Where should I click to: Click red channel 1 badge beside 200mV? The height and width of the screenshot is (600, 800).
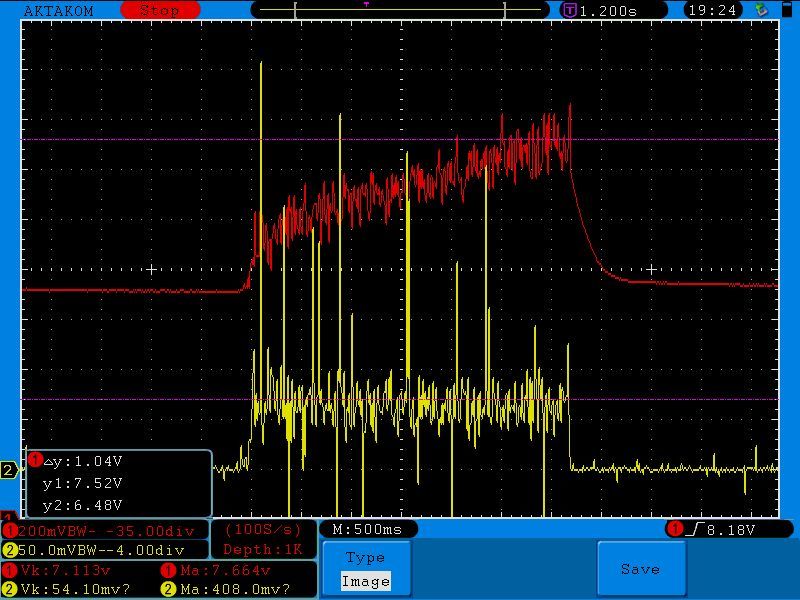tap(10, 531)
